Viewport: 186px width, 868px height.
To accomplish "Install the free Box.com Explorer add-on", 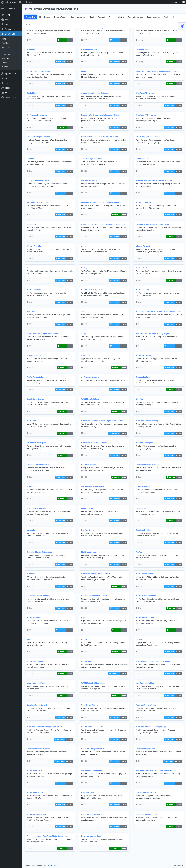I will [x=65, y=368].
